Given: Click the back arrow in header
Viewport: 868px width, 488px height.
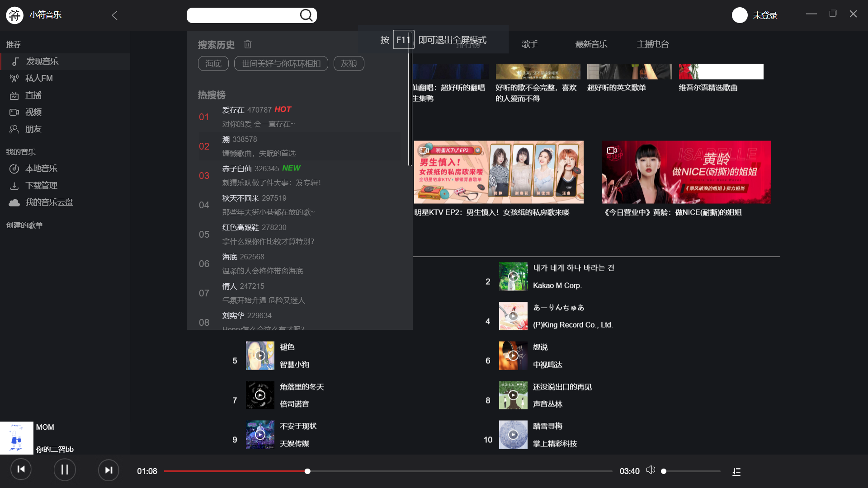Looking at the screenshot, I should point(114,15).
